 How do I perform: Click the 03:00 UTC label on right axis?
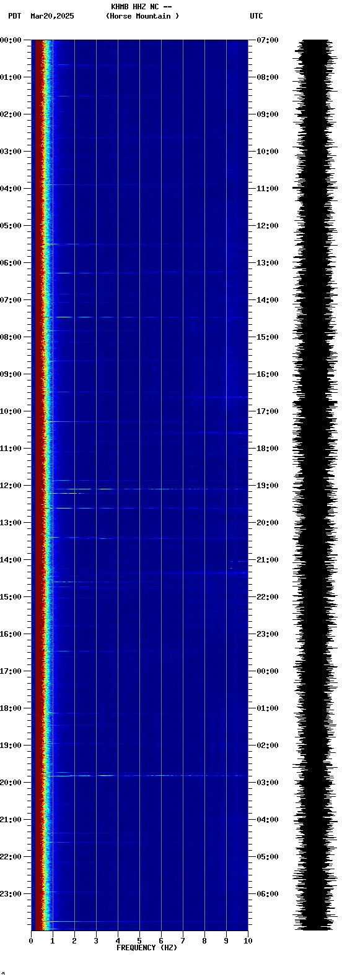[x=267, y=783]
